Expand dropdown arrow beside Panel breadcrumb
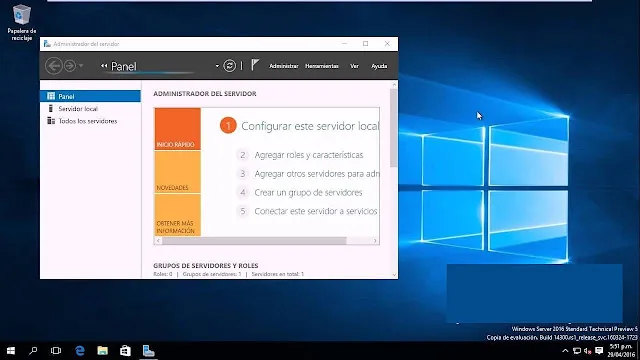 coord(217,66)
